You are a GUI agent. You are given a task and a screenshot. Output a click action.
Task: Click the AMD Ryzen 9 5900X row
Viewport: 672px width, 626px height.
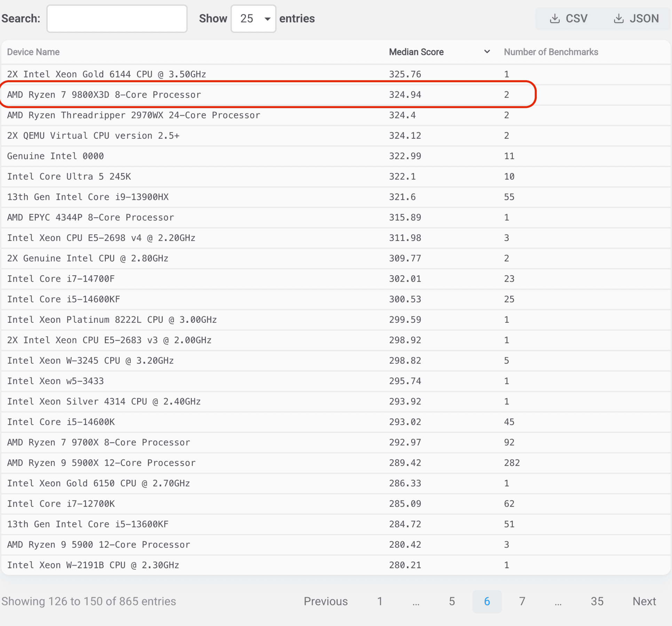(101, 463)
